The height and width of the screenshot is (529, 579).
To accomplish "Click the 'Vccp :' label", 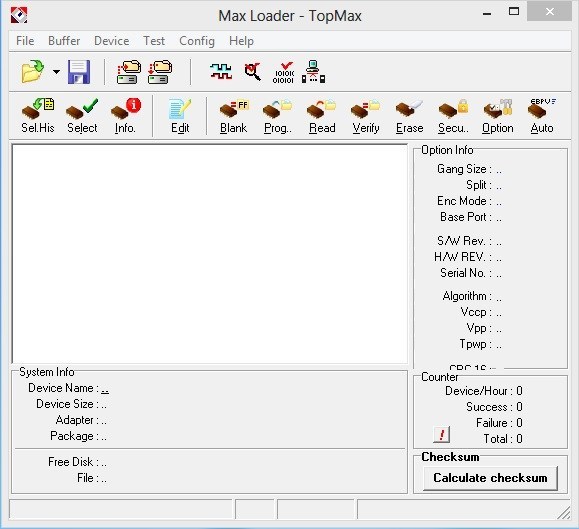I will pos(476,312).
